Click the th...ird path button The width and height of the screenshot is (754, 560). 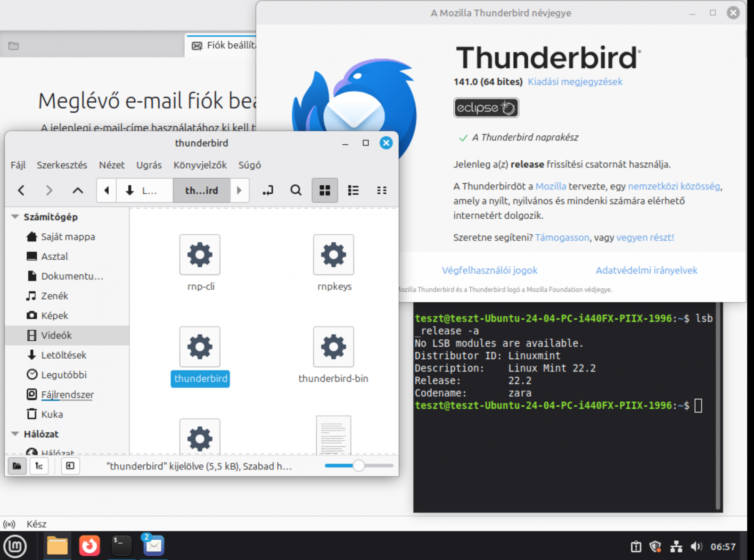[x=202, y=190]
